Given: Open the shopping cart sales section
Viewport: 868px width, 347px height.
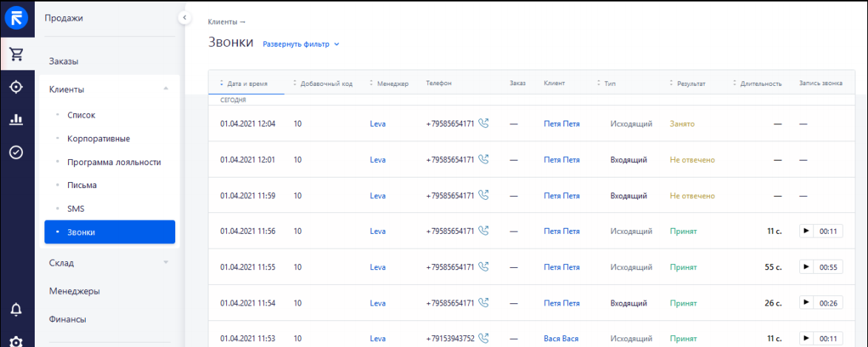Looking at the screenshot, I should click(x=16, y=54).
